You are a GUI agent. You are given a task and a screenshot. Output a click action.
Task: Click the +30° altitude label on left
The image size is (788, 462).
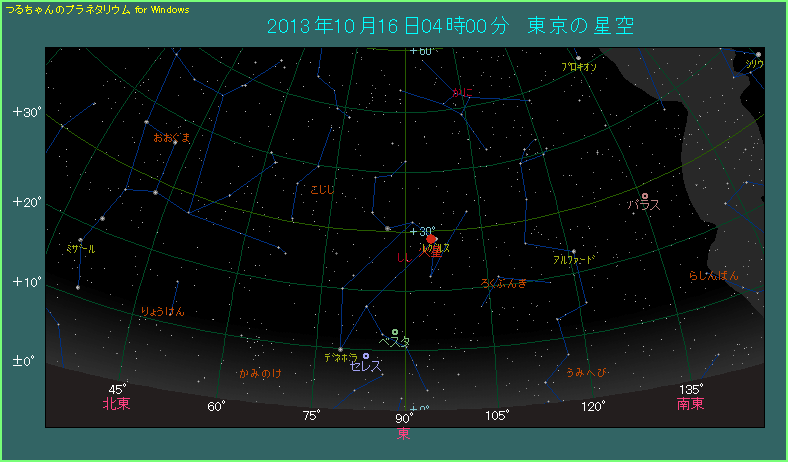27,112
